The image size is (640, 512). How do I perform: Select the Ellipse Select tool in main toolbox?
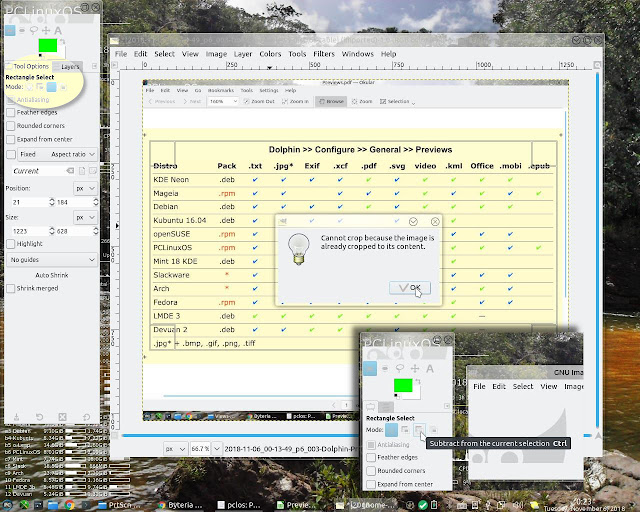tap(22, 30)
